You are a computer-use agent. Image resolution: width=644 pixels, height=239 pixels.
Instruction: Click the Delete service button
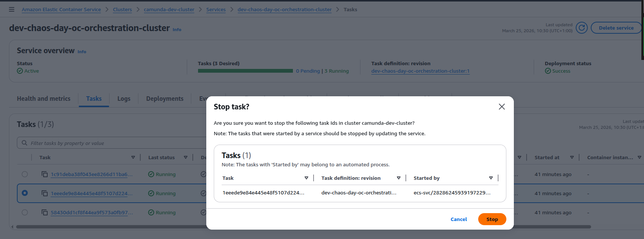[616, 28]
